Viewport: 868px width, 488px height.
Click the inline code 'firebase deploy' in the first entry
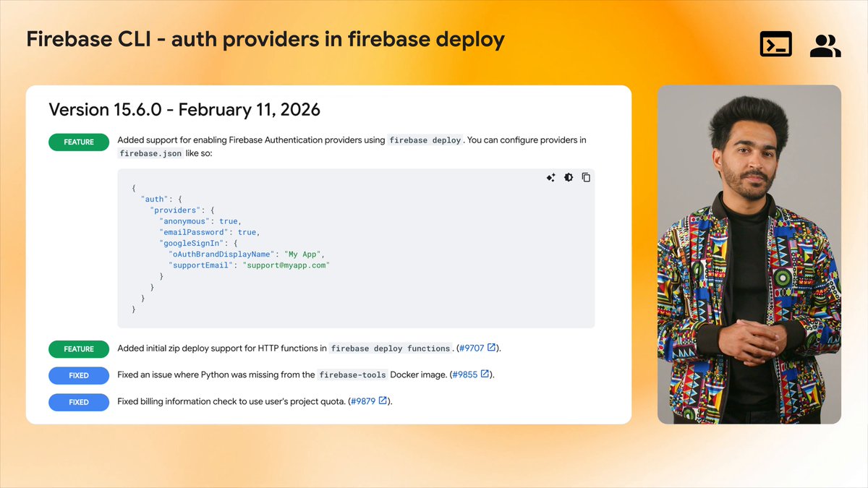coord(425,140)
